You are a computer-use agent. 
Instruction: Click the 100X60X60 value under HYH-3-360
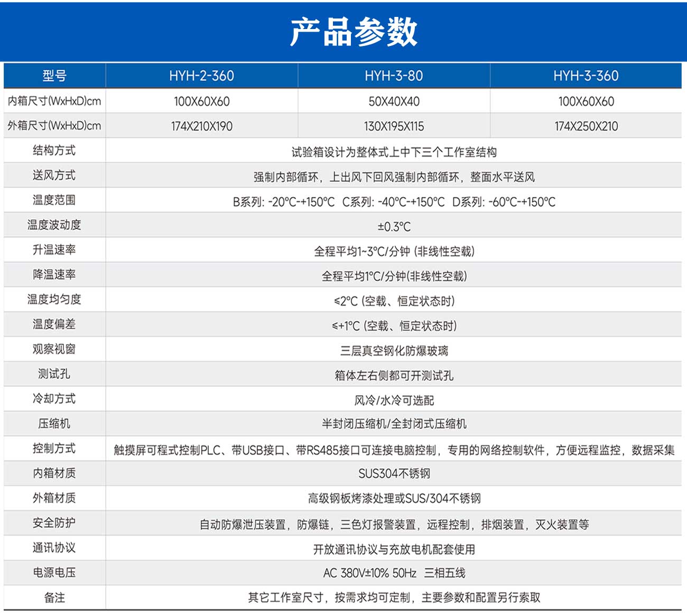coord(586,101)
